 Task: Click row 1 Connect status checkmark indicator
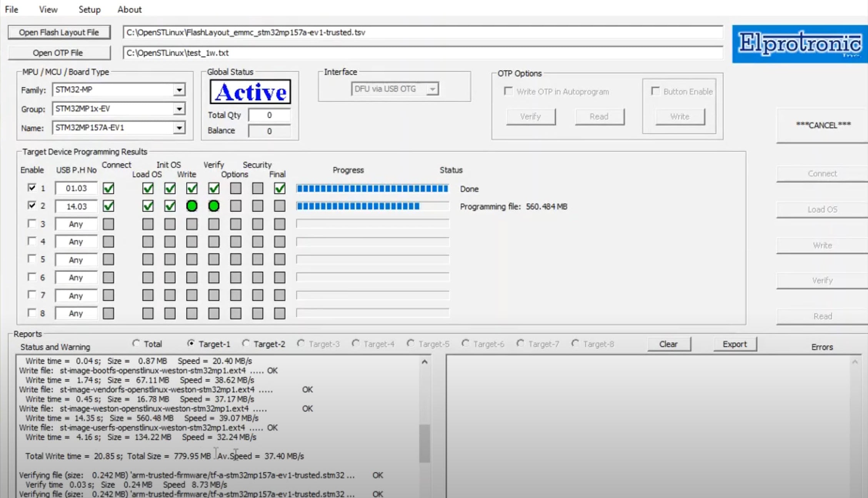click(x=108, y=188)
